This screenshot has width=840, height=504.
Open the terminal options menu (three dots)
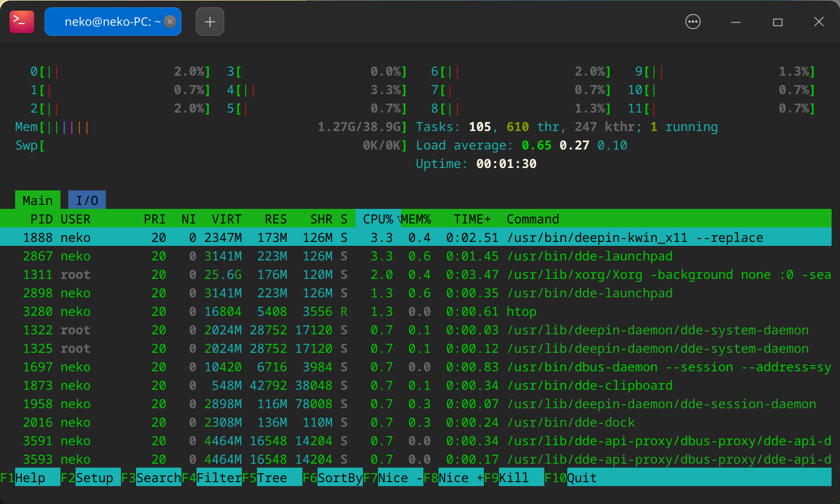[x=693, y=22]
